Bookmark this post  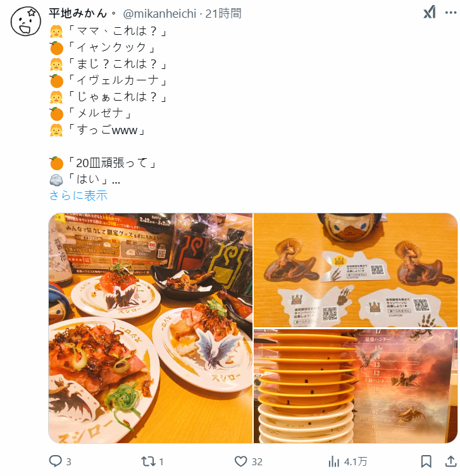(x=426, y=461)
